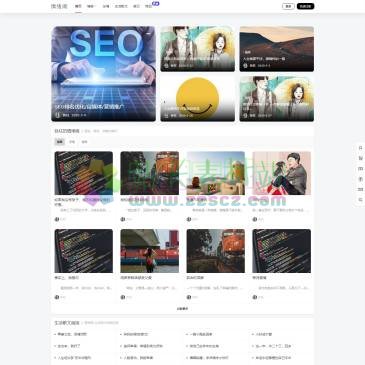Open the yellow smiley face featured card
This screenshot has width=365, height=365.
point(198,99)
